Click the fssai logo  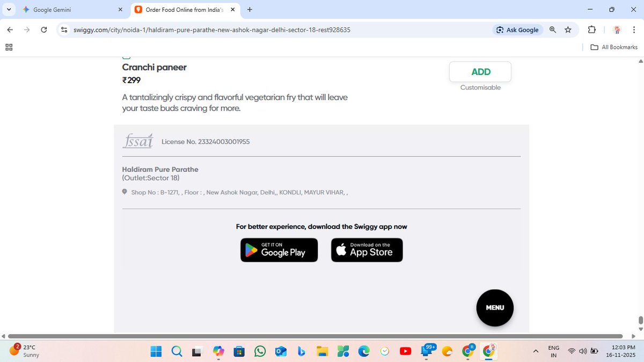pyautogui.click(x=138, y=141)
